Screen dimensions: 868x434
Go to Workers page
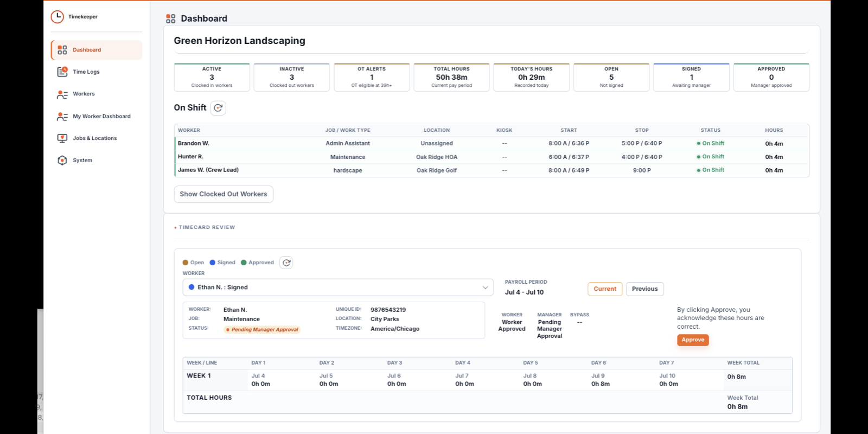point(97,94)
